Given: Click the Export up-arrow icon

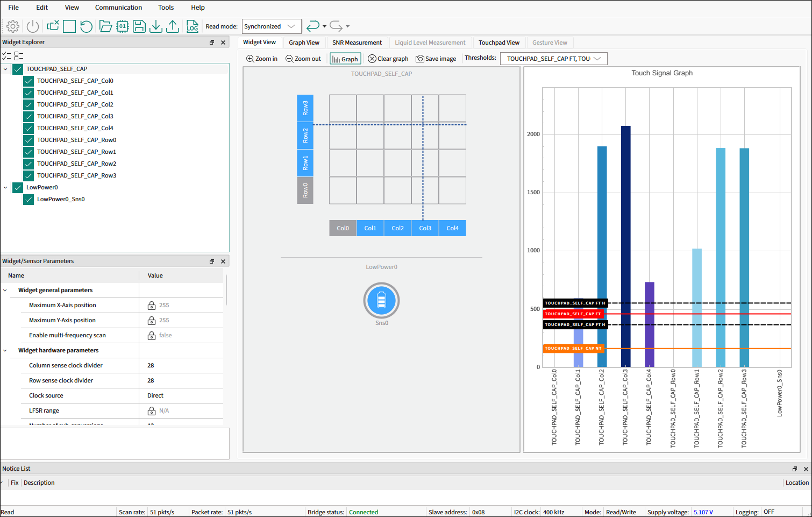Looking at the screenshot, I should pos(173,26).
